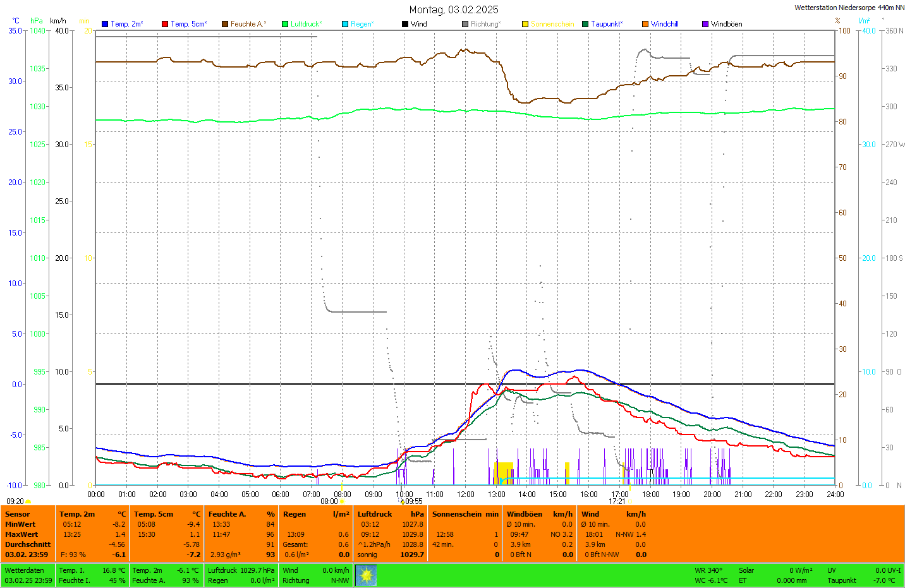The height and width of the screenshot is (588, 905).
Task: Click the cyan Regen legend marker
Action: (x=345, y=24)
